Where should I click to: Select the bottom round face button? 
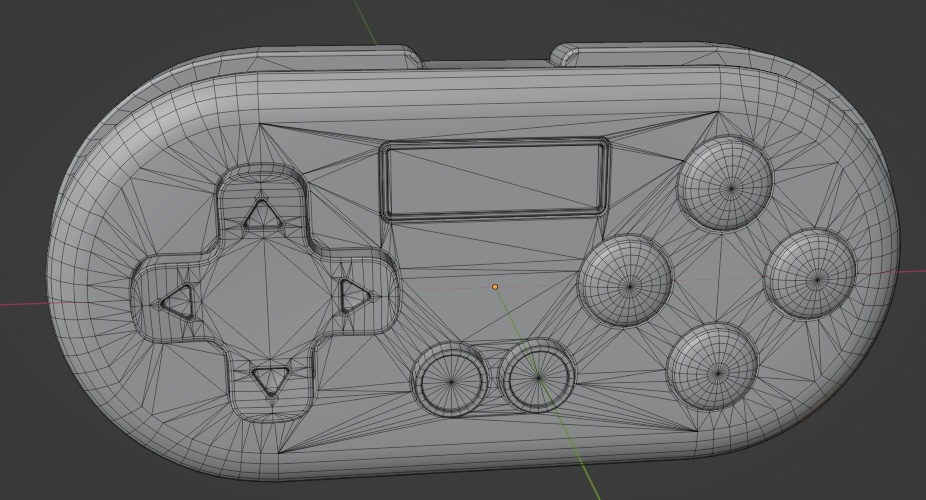[712, 367]
